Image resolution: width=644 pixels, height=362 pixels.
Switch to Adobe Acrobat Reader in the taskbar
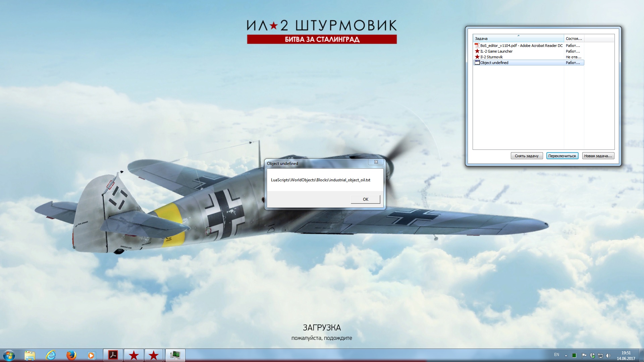[113, 355]
